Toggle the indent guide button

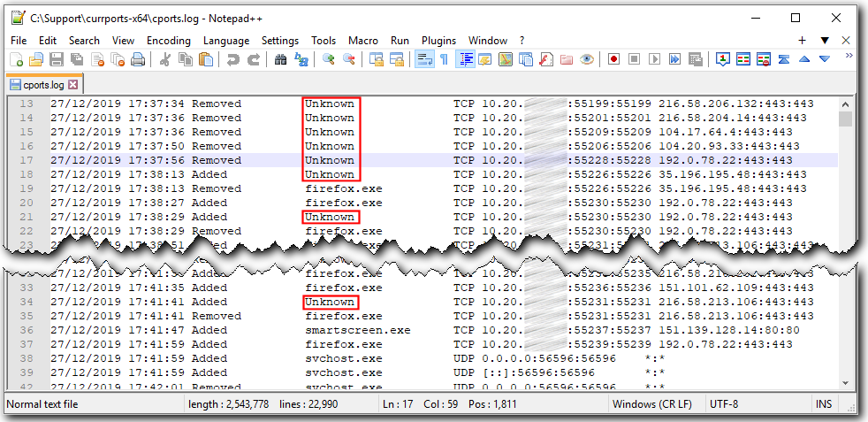point(465,60)
